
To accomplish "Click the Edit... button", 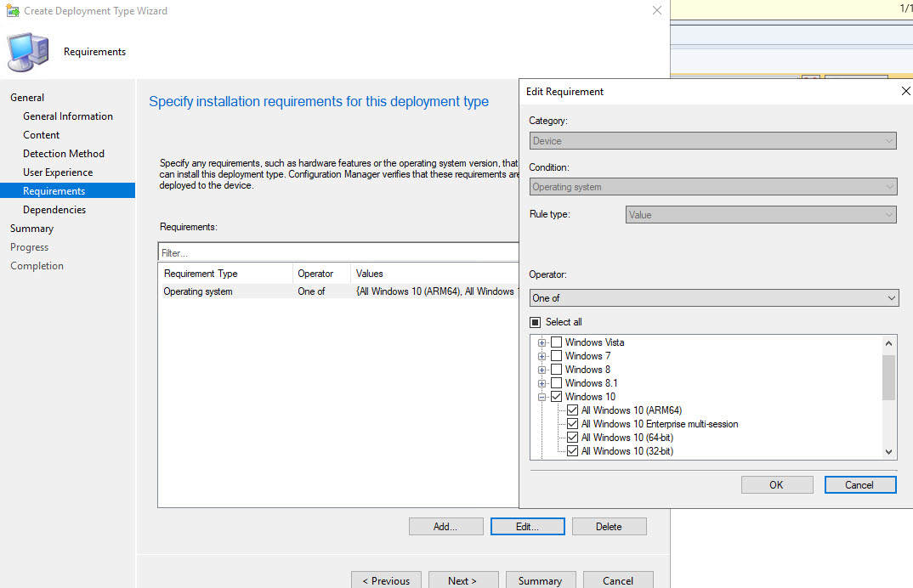I will (527, 526).
